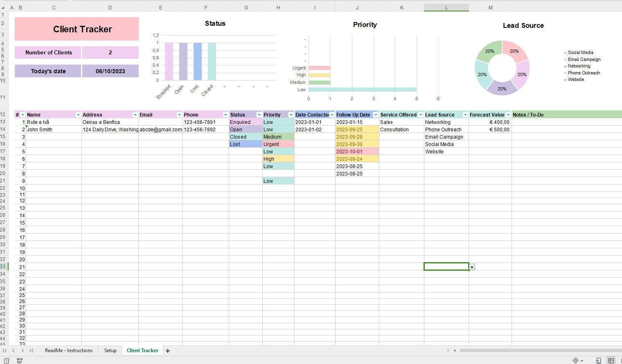Open the Lead Source filter dropdown
Image resolution: width=622 pixels, height=364 pixels.
coord(465,115)
